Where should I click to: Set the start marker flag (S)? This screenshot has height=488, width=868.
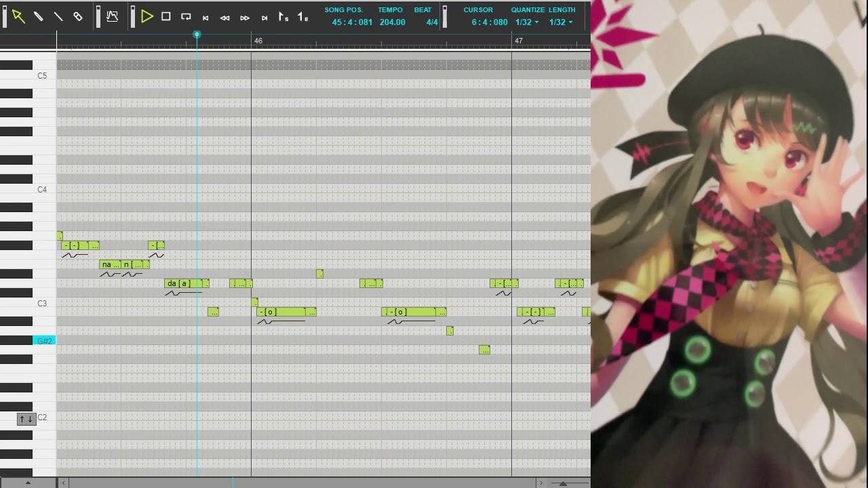click(283, 17)
